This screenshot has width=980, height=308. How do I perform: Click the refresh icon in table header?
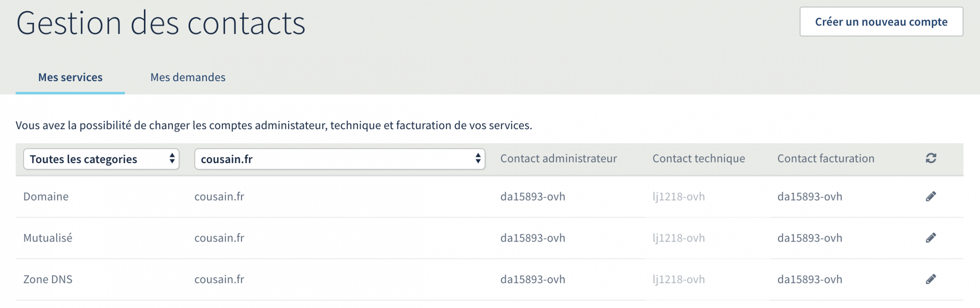(x=931, y=158)
